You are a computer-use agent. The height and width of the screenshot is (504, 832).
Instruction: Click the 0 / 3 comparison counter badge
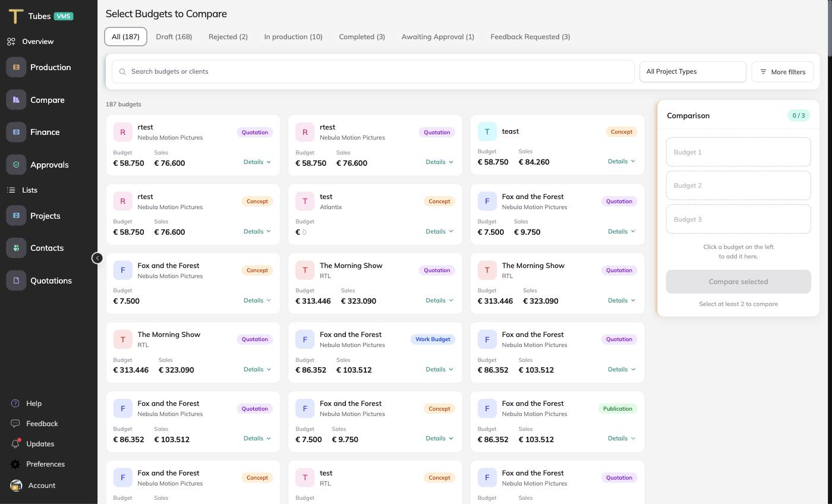(x=799, y=116)
